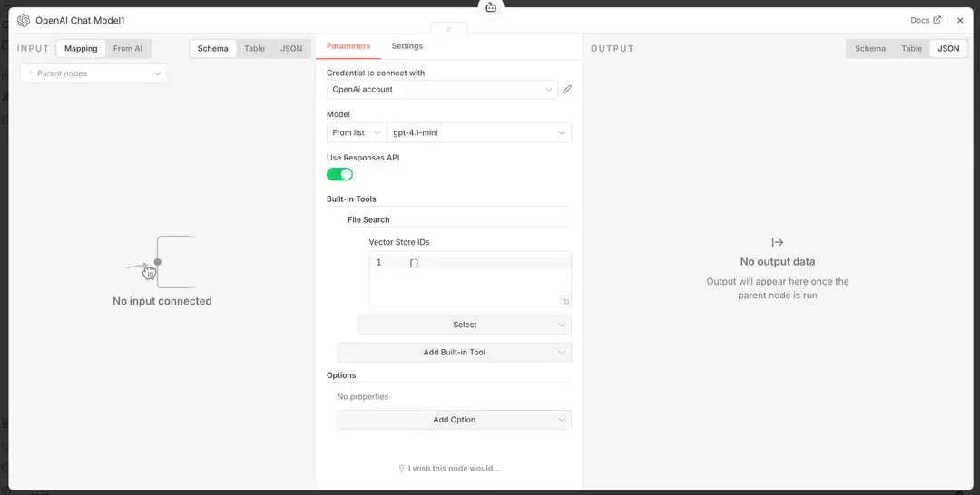Toggle off Use Responses API switch
This screenshot has width=980, height=495.
339,174
